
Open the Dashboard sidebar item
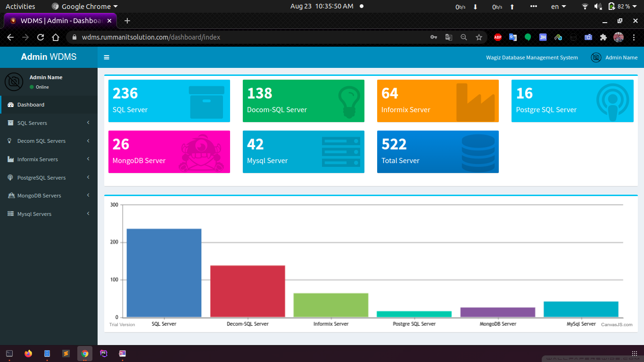(x=31, y=105)
